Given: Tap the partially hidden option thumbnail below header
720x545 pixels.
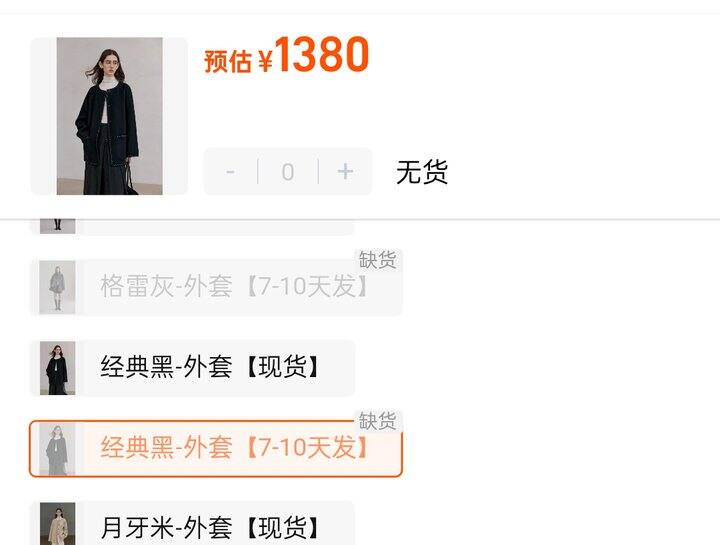Looking at the screenshot, I should (57, 227).
